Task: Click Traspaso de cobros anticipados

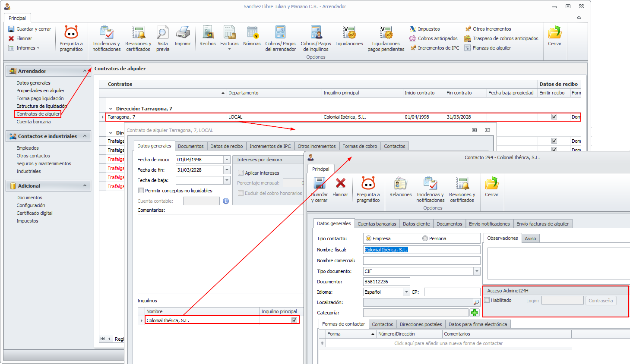Action: (501, 38)
